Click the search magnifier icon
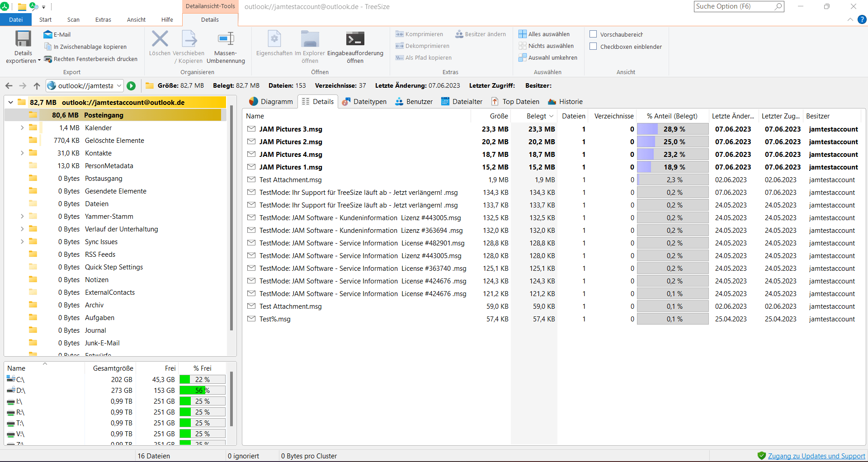Screen dimensions: 868x462 click(x=778, y=6)
